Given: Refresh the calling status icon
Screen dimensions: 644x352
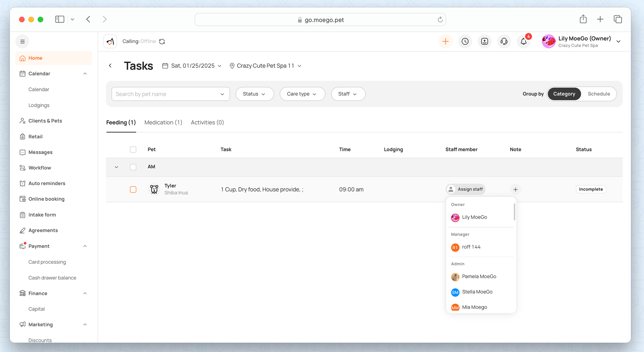Looking at the screenshot, I should (x=162, y=41).
